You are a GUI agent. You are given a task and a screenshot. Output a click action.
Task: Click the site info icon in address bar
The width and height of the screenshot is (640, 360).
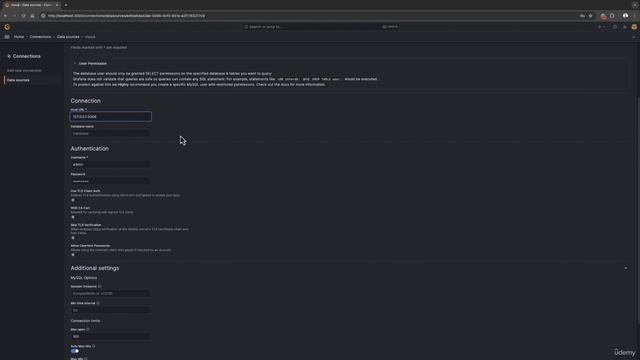(x=43, y=16)
